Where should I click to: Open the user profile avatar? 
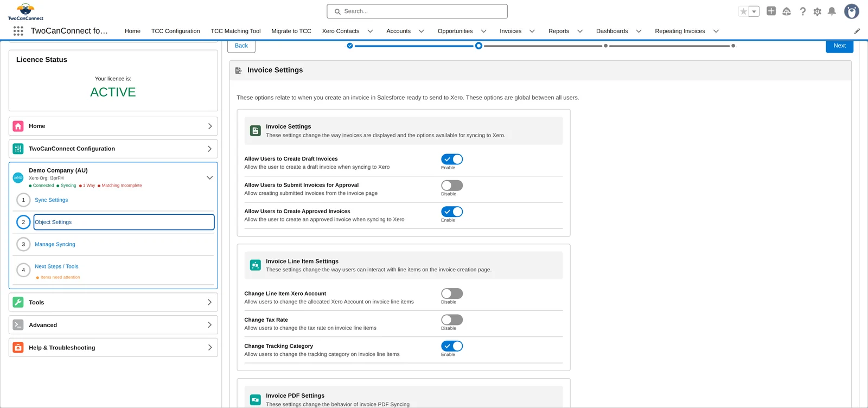(x=852, y=11)
